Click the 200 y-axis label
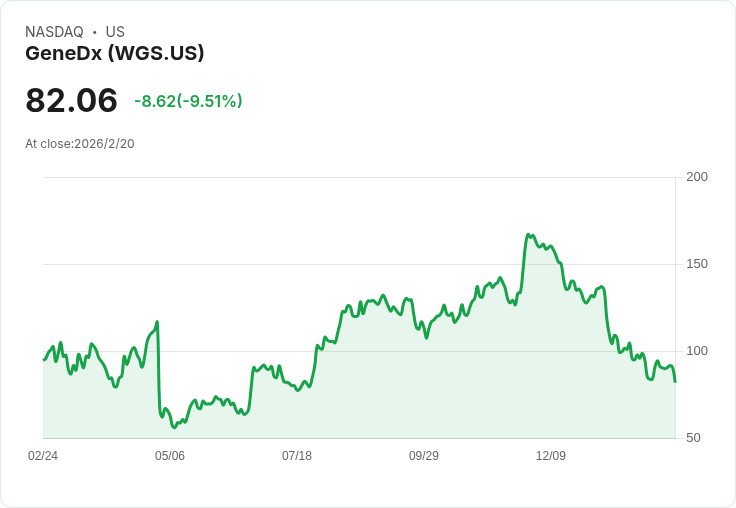The width and height of the screenshot is (736, 508). pyautogui.click(x=697, y=177)
